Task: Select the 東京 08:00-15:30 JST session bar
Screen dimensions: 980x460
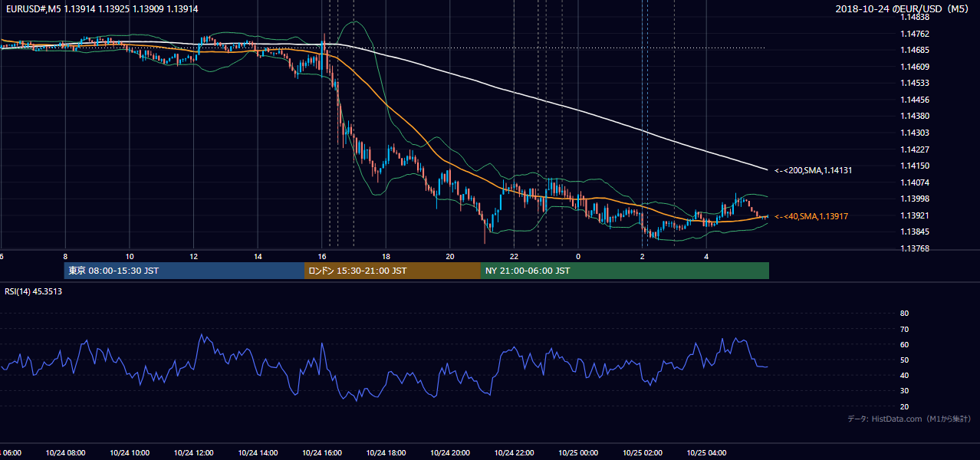Action: (x=184, y=271)
